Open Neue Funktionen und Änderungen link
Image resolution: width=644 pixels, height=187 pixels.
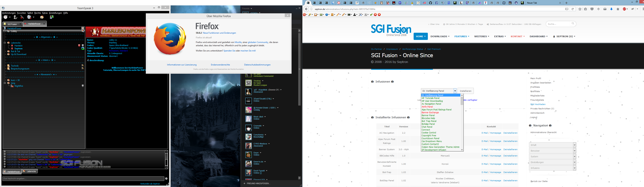pyautogui.click(x=219, y=33)
